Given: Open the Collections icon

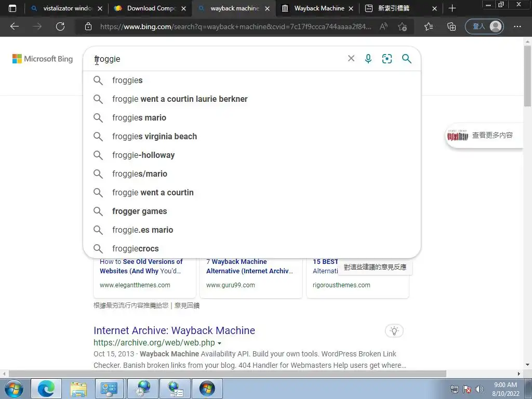Looking at the screenshot, I should (x=451, y=26).
